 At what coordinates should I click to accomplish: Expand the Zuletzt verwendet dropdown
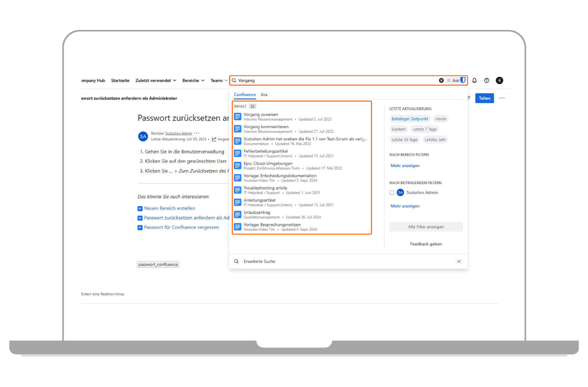click(156, 80)
